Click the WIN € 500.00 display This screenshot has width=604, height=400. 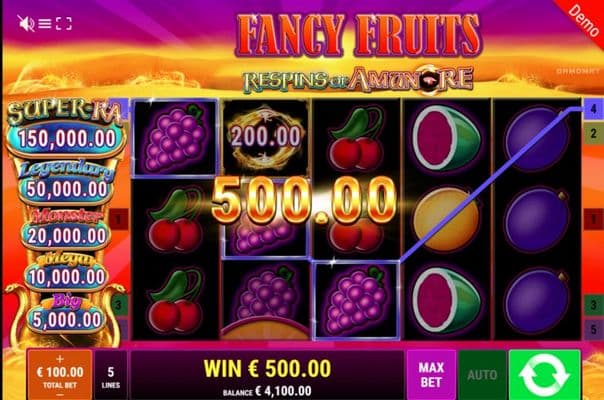(267, 369)
